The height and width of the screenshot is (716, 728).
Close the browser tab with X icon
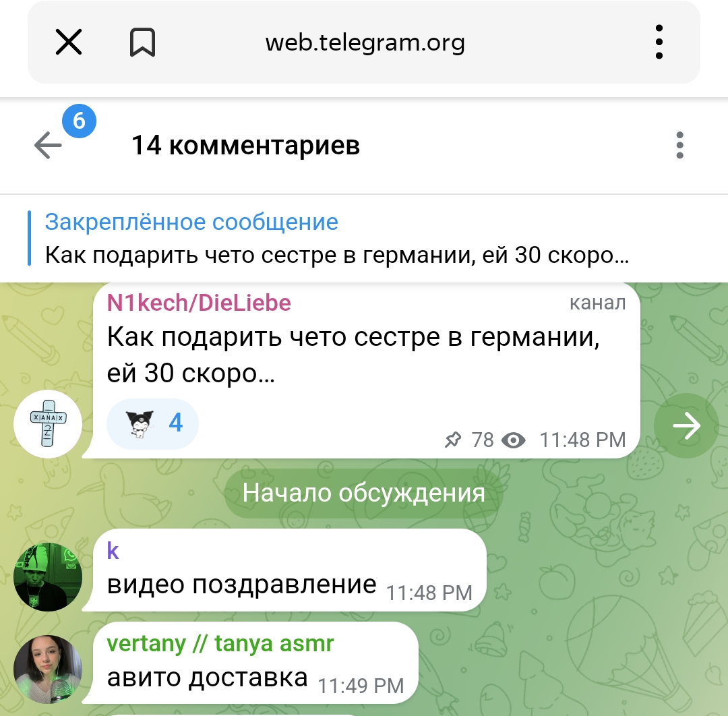click(x=69, y=42)
